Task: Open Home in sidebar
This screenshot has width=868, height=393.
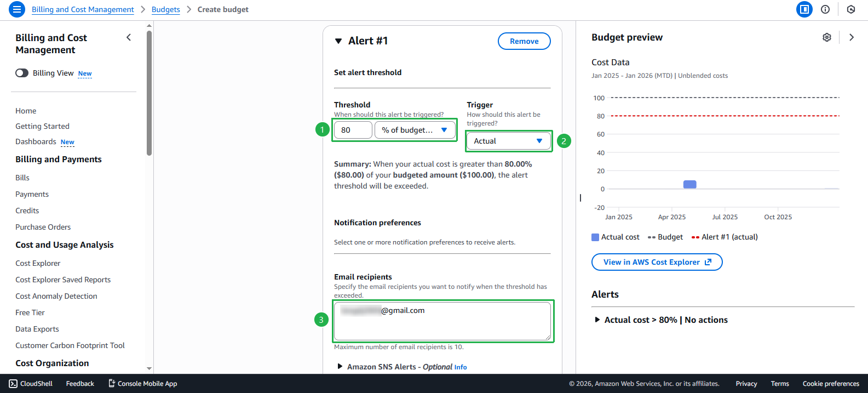Action: point(26,111)
